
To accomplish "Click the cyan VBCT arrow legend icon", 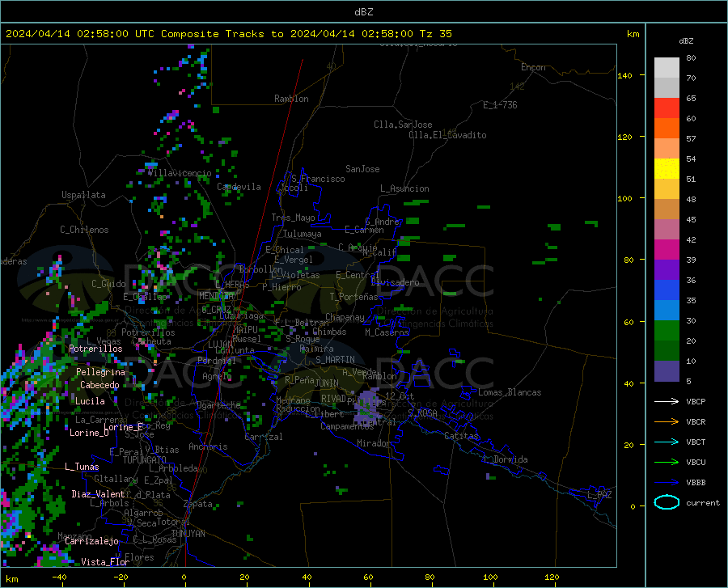I will pos(667,442).
